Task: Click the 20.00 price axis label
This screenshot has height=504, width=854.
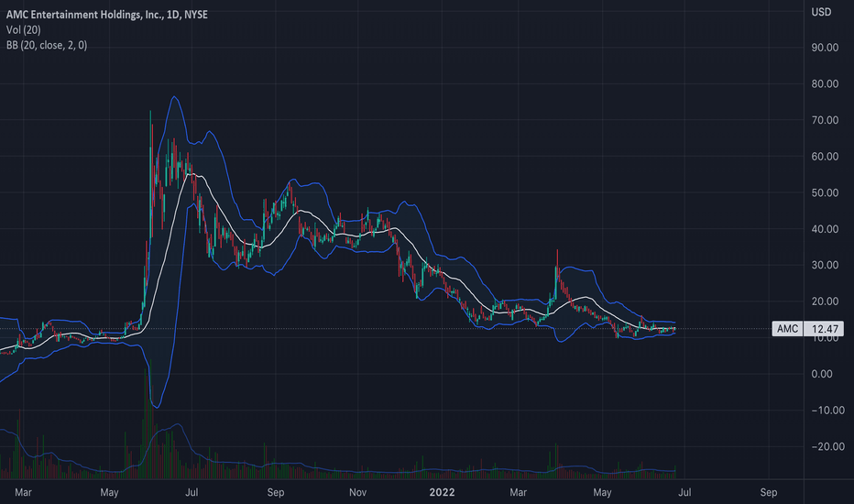Action: pos(825,301)
